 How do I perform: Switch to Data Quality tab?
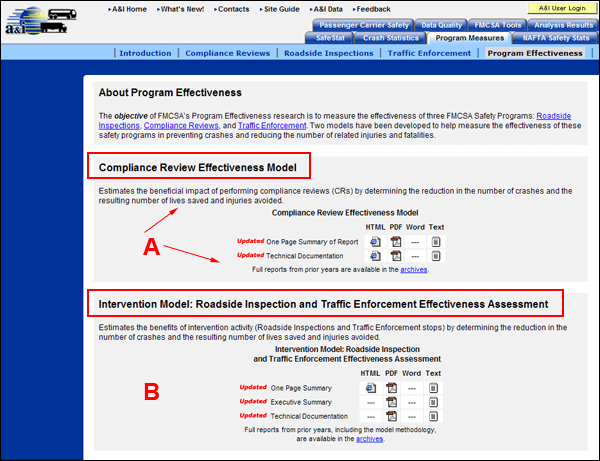(442, 25)
